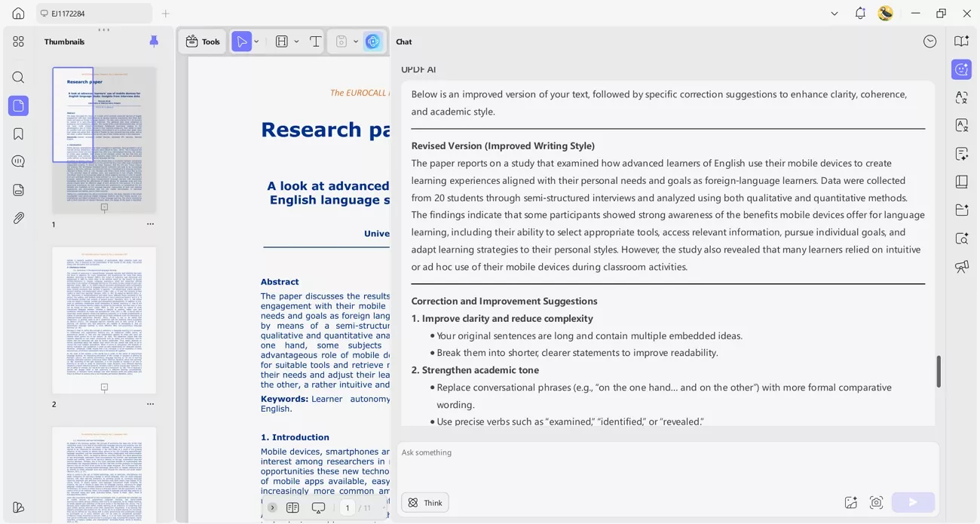The height and width of the screenshot is (524, 980).
Task: Select the Text editing tool
Action: tap(316, 41)
